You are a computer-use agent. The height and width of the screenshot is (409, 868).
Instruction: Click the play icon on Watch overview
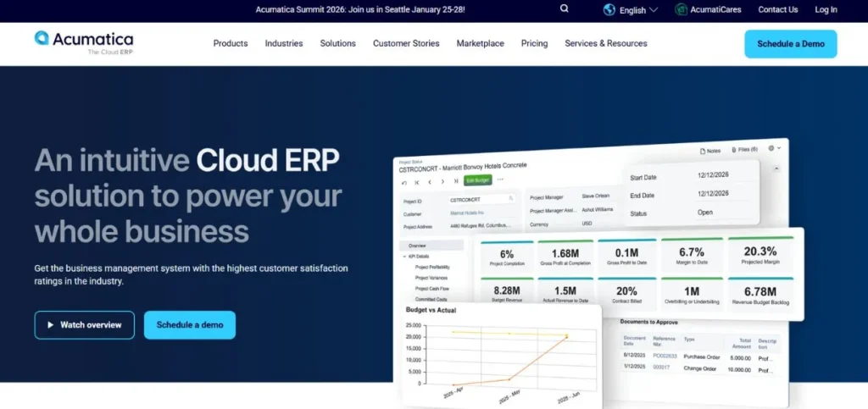point(51,325)
